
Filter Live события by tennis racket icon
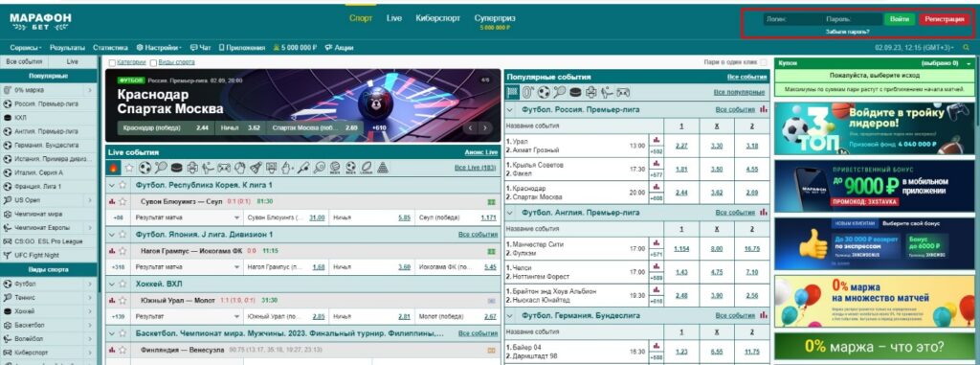click(x=161, y=168)
